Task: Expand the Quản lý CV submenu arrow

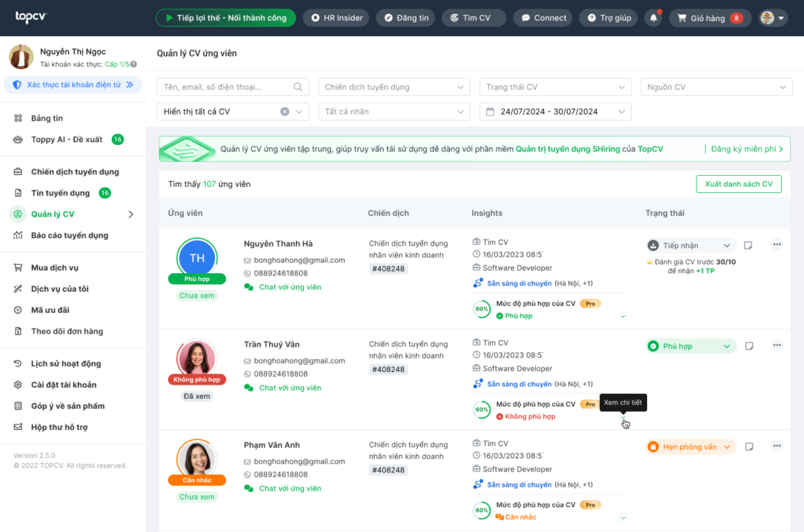Action: coord(131,214)
